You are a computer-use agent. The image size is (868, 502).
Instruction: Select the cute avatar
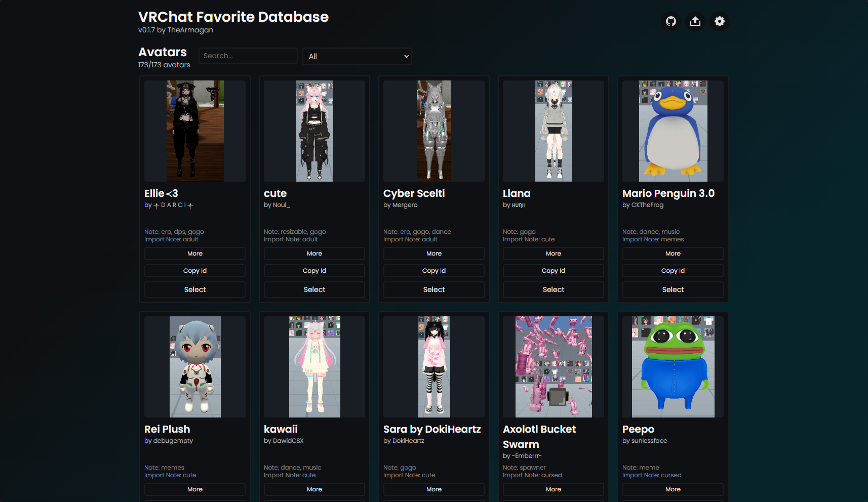click(x=314, y=289)
